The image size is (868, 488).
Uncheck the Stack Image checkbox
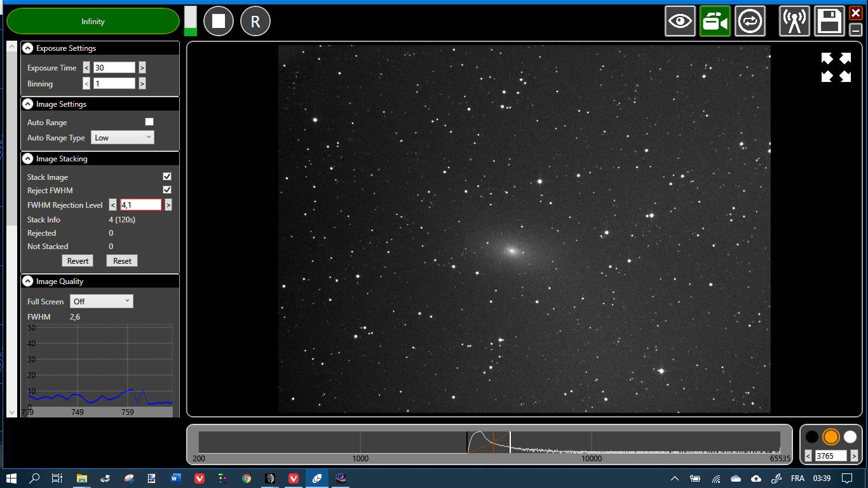(167, 177)
